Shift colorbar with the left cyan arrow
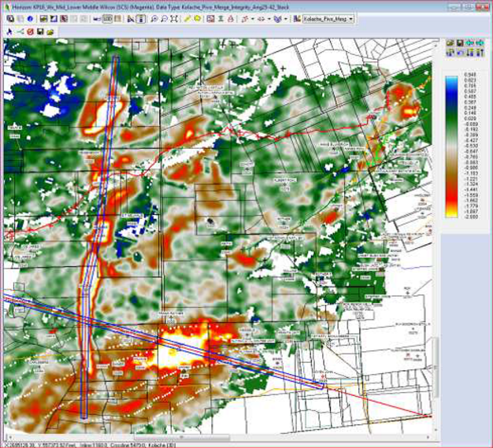 470,43
